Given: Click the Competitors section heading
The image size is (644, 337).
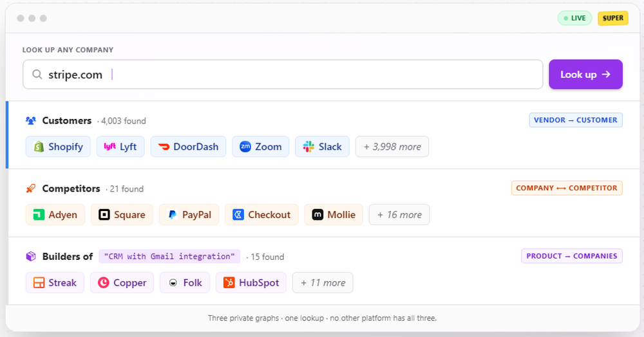Looking at the screenshot, I should (x=71, y=188).
